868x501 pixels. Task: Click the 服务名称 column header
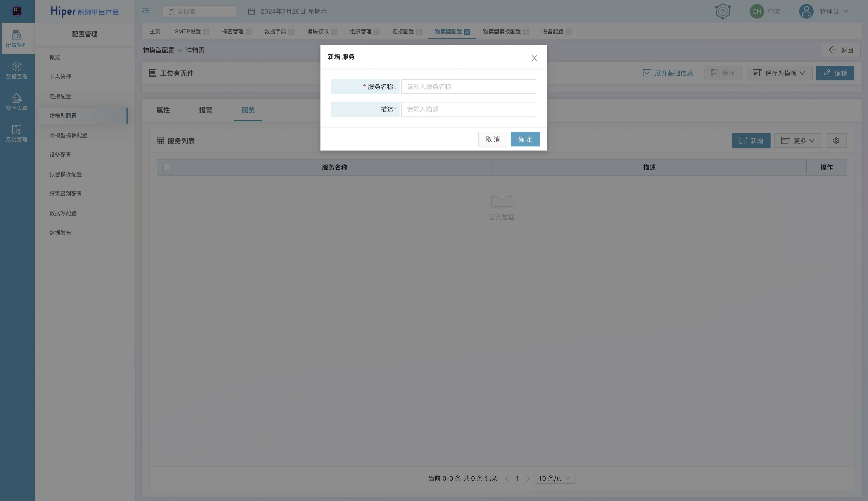[334, 168]
